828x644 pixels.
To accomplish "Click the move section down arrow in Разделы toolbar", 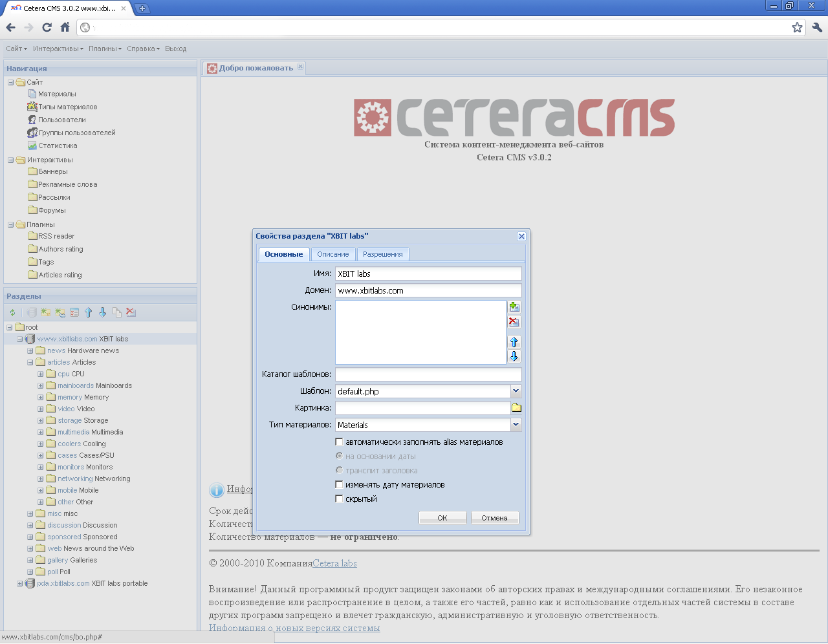I will click(102, 313).
